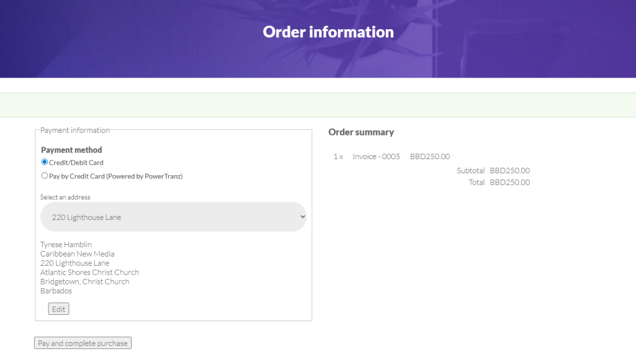Choose the PowerTranz credit card radio option
Image resolution: width=636 pixels, height=364 pixels.
pyautogui.click(x=45, y=176)
